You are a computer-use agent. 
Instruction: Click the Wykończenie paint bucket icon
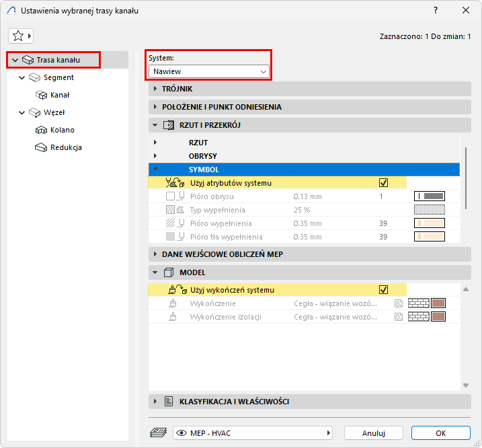pos(173,303)
